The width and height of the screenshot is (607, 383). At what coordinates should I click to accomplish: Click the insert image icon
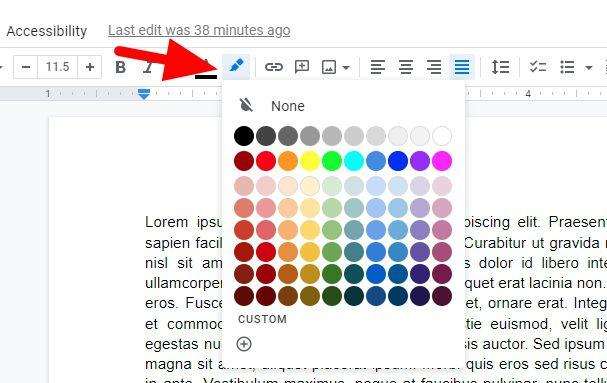(x=329, y=67)
